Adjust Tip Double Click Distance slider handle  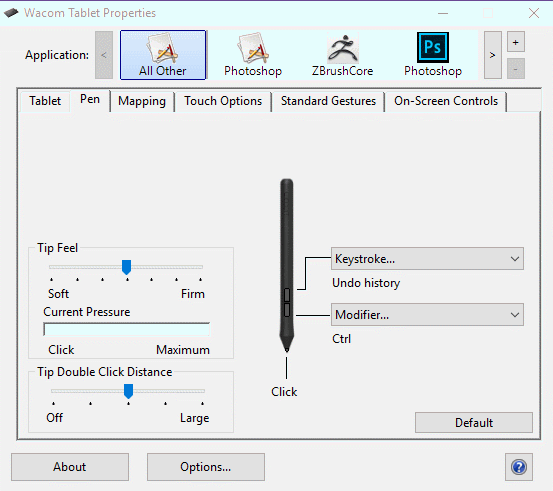(x=128, y=391)
